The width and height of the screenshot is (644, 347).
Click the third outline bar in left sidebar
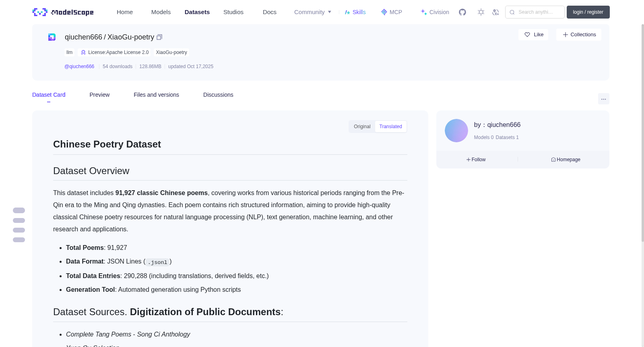tap(19, 230)
